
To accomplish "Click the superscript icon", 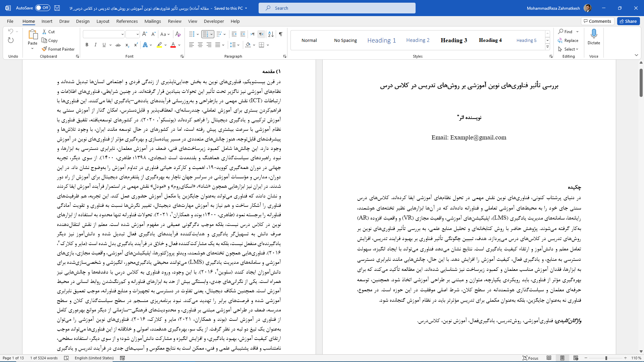I will pos(136,45).
